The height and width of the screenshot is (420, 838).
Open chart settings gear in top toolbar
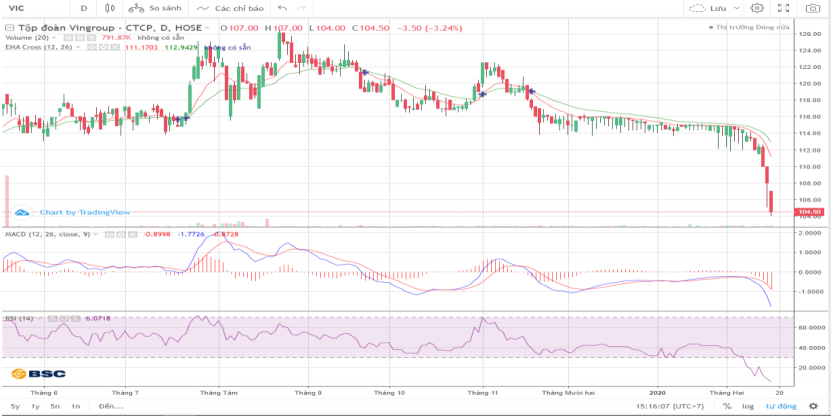point(757,8)
